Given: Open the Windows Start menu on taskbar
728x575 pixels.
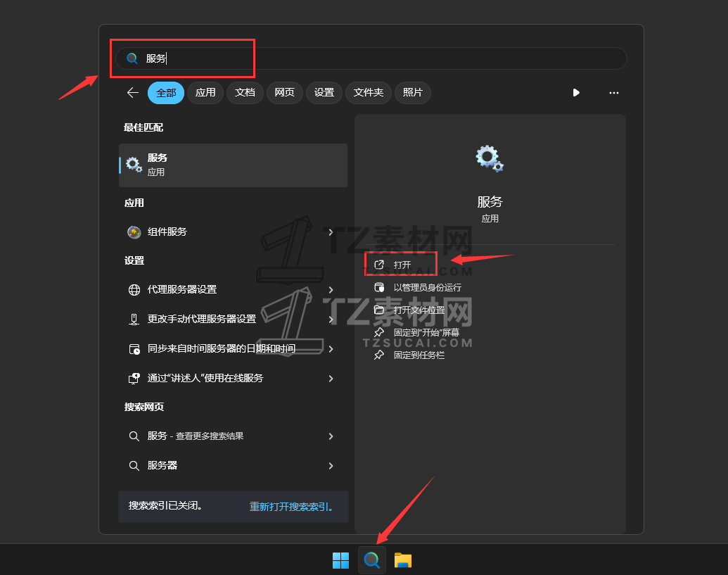Looking at the screenshot, I should (x=340, y=561).
